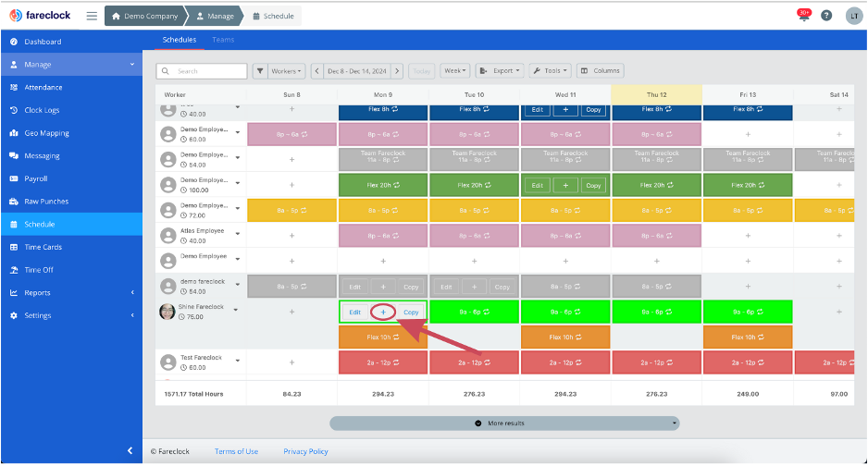Viewport: 868px width, 466px height.
Task: Expand Shine Fareclock worker dropdown arrow
Action: pos(235,310)
